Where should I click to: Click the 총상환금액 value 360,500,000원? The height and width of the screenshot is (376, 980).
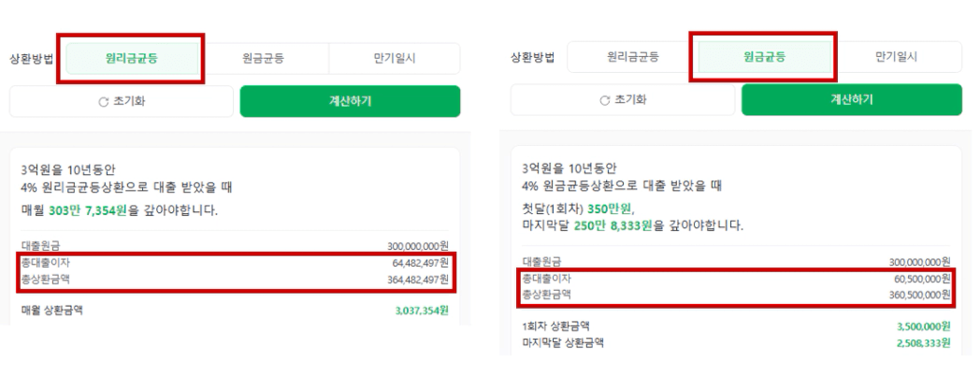[920, 294]
